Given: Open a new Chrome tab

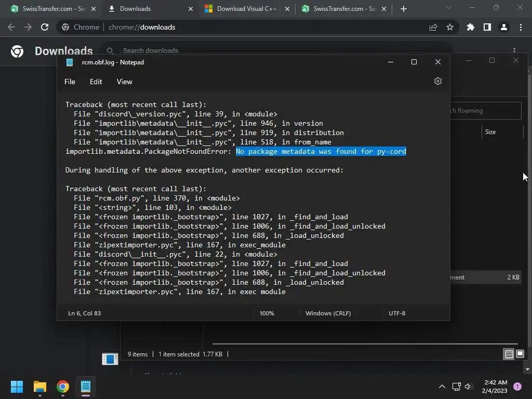Looking at the screenshot, I should click(x=403, y=9).
